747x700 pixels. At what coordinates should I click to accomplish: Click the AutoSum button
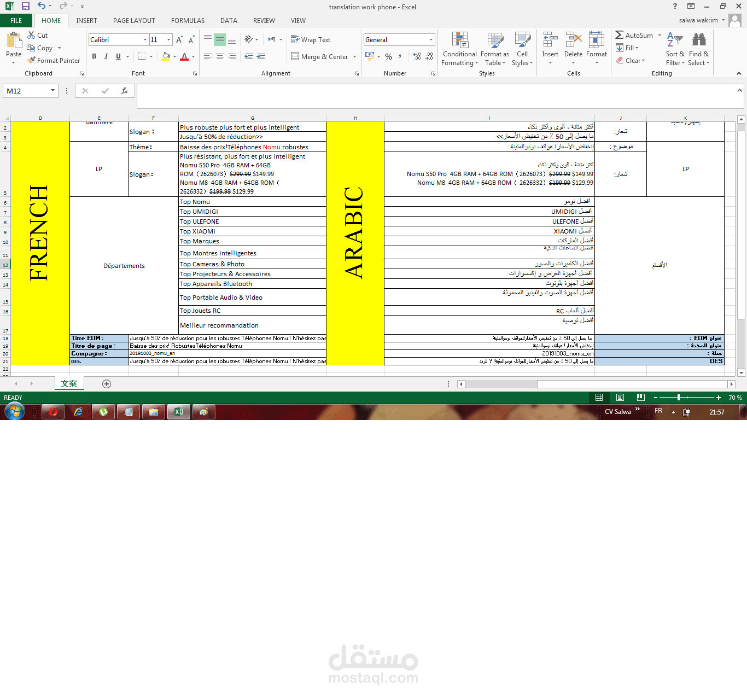pyautogui.click(x=634, y=35)
